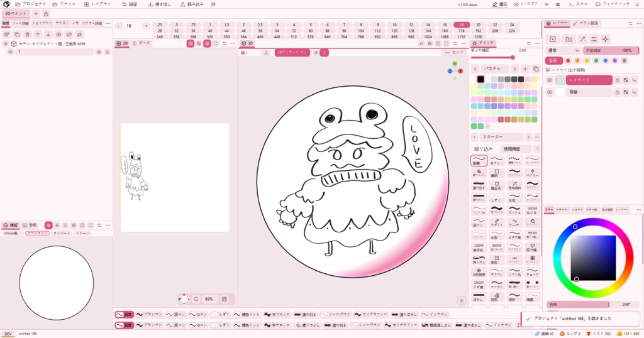644x338 pixels.
Task: Click the move down arrow in the hierarchy panel
Action: (x=48, y=35)
